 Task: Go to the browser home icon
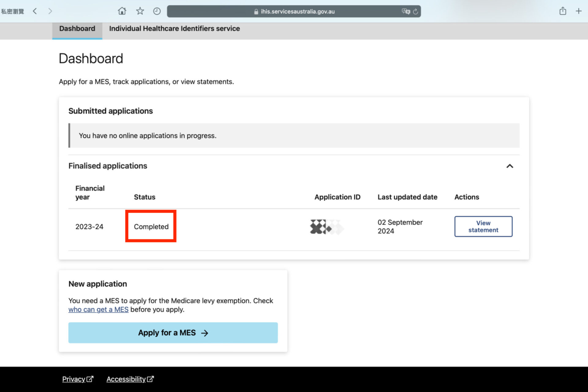pyautogui.click(x=122, y=11)
